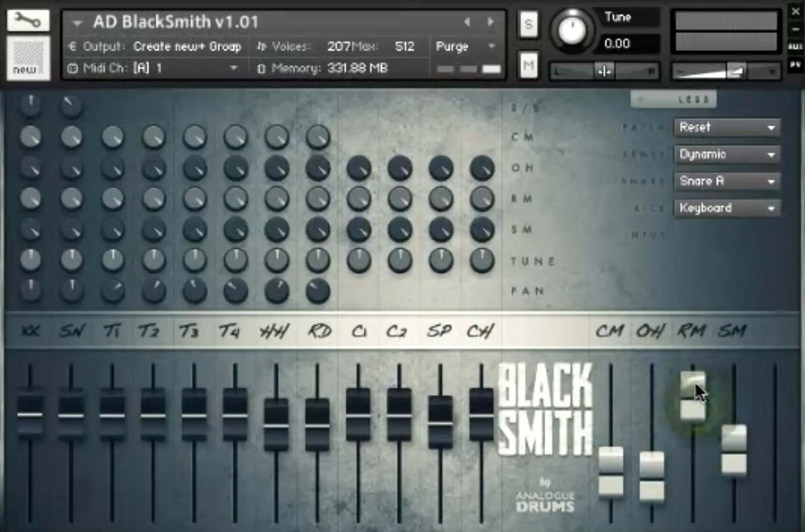This screenshot has width=805, height=532.
Task: Click the Voices icon beside Voices label
Action: click(x=261, y=46)
